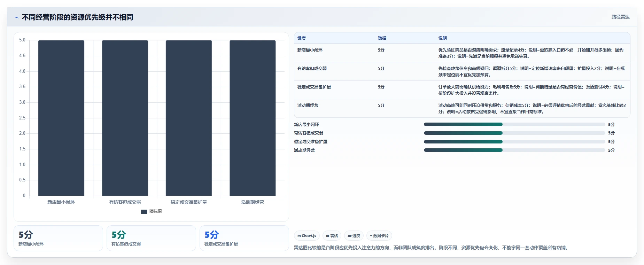Image resolution: width=644 pixels, height=265 pixels.
Task: Click the 活动期经营 progress row label
Action: (x=304, y=150)
